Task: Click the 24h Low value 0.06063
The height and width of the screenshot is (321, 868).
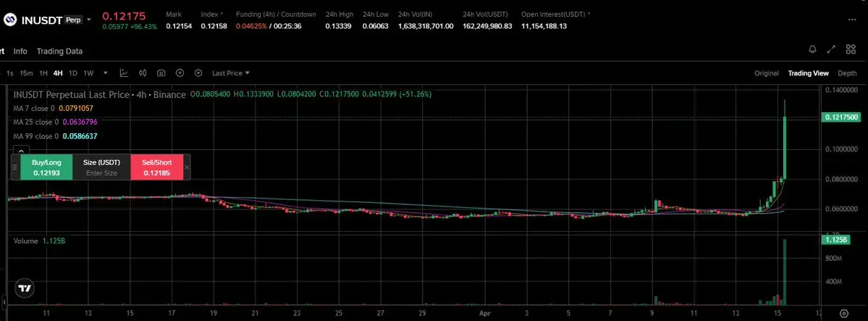Action: [375, 26]
